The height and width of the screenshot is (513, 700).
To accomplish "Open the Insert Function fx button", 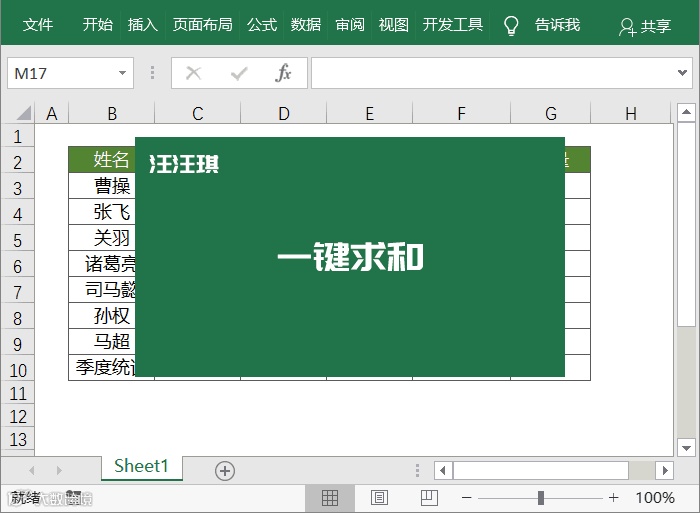I will point(283,73).
